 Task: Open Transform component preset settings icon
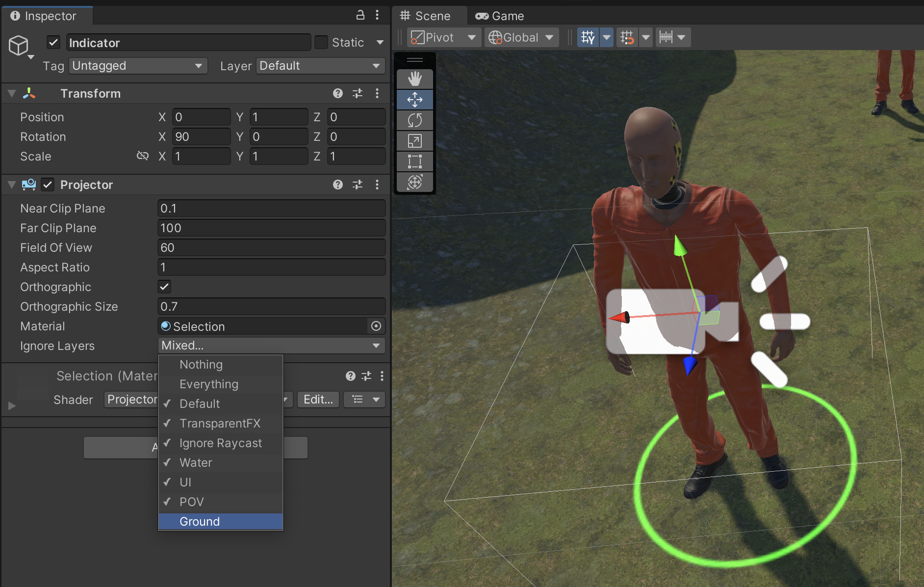coord(358,93)
